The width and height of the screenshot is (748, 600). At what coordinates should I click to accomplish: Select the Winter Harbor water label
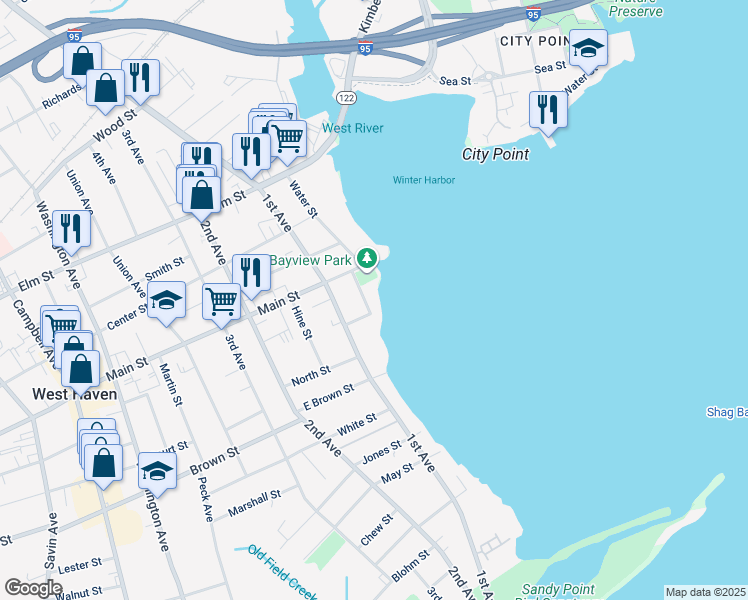(424, 180)
